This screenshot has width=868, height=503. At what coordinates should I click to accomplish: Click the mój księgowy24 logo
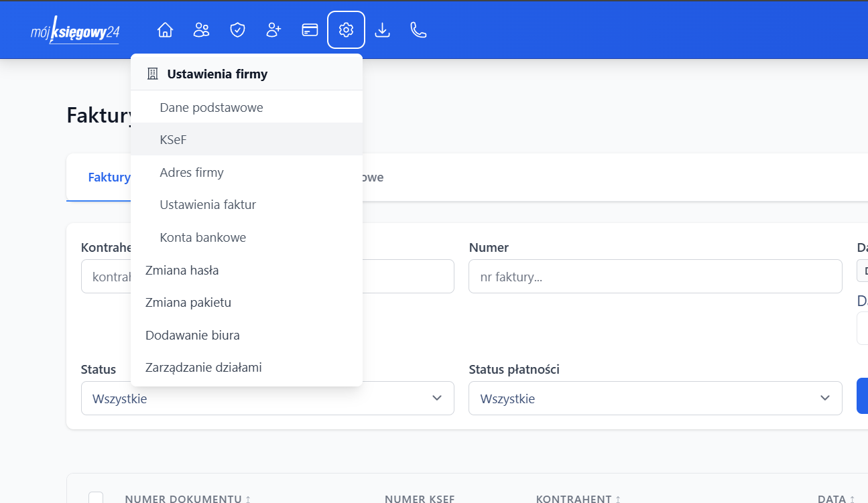pyautogui.click(x=75, y=29)
